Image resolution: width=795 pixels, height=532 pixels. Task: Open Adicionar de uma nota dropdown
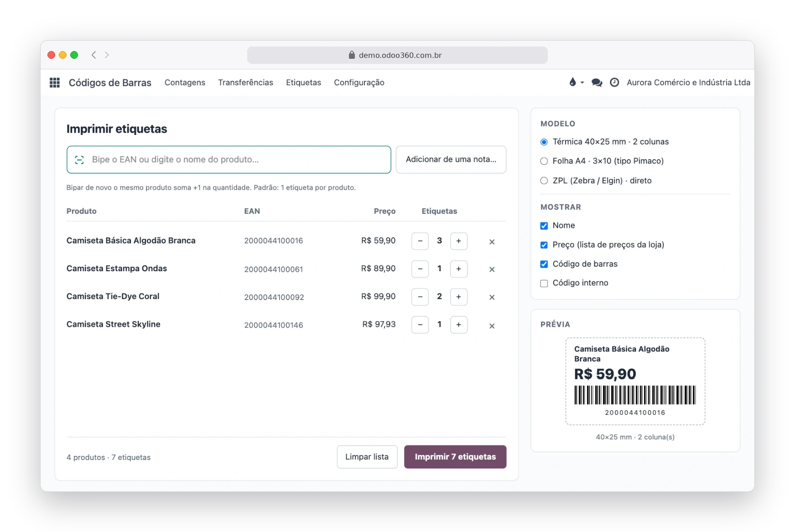pos(451,160)
